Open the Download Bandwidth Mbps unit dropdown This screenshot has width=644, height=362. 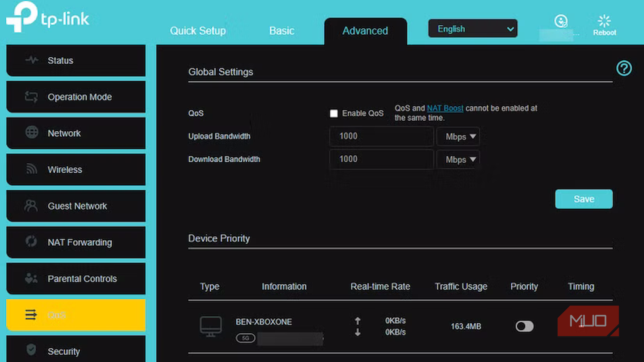(x=458, y=159)
